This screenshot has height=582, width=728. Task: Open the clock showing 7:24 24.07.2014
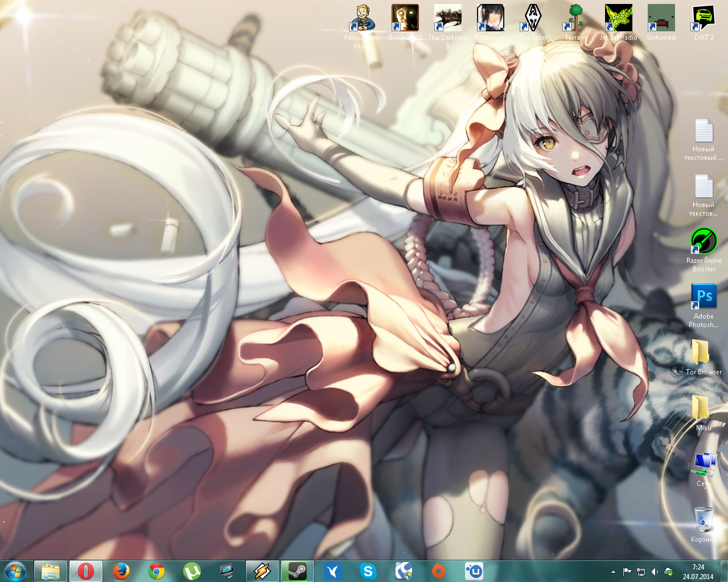pos(698,571)
